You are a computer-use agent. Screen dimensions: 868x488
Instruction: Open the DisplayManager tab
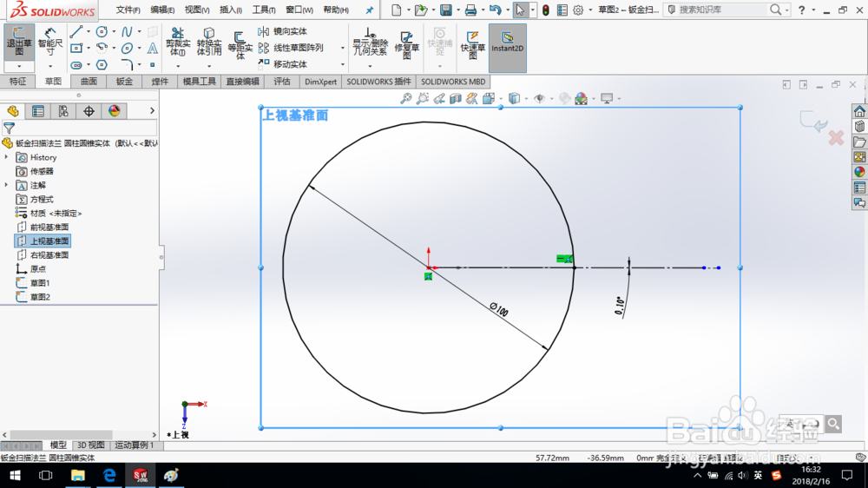tap(114, 111)
